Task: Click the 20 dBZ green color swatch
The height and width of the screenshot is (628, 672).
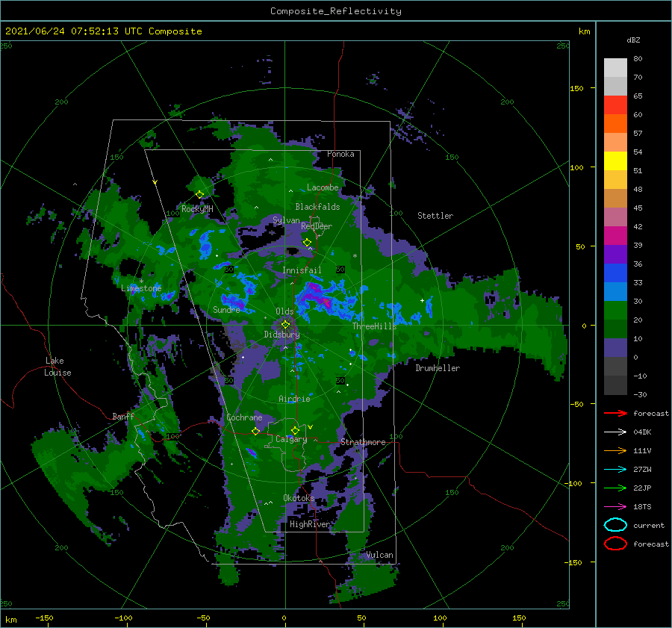Action: [615, 311]
